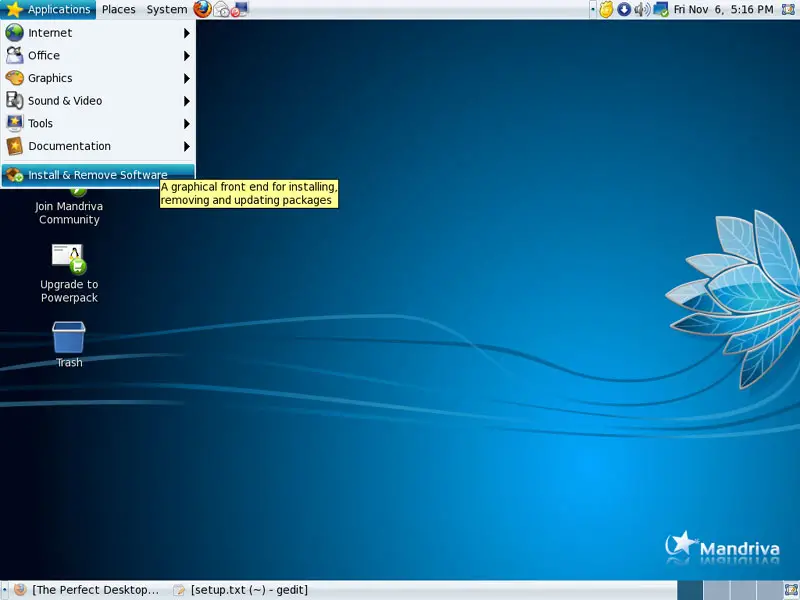The image size is (800, 600).
Task: Click the Tools menu icon
Action: point(14,123)
